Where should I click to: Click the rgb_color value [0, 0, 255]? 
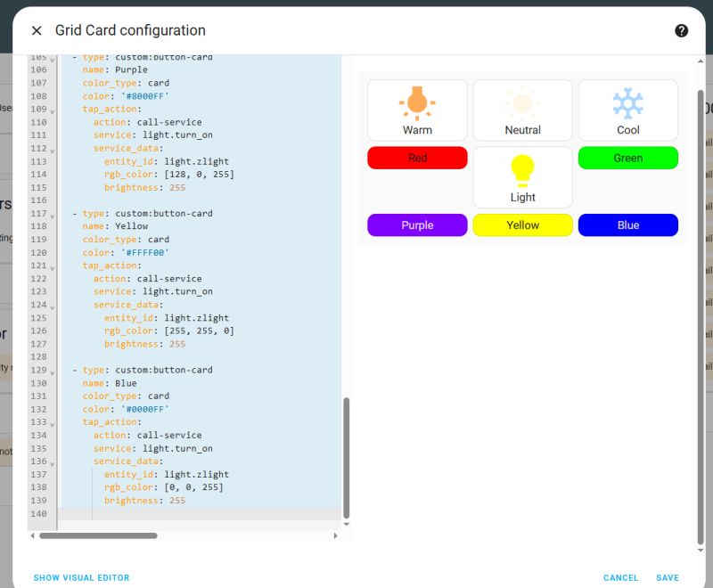coord(193,486)
